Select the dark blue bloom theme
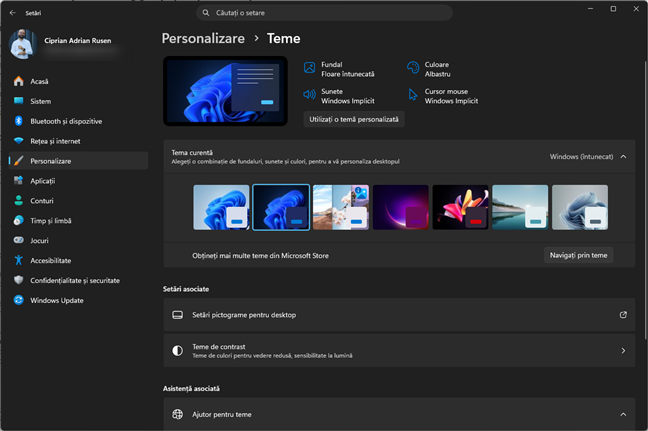This screenshot has width=648, height=431. 281,207
